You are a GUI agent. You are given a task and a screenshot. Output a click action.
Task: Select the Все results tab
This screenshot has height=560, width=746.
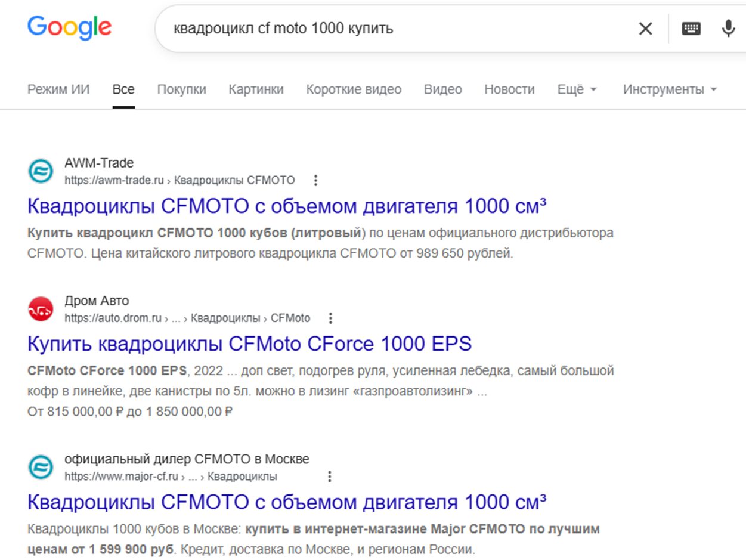123,89
